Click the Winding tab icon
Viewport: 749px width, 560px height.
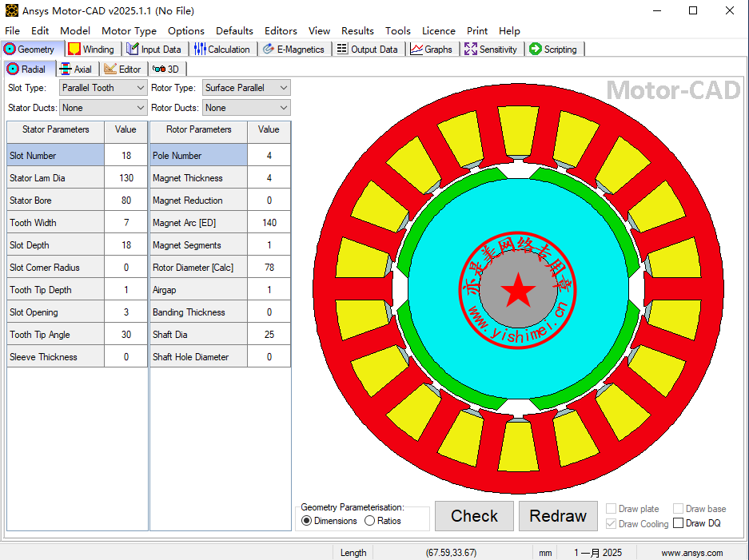pos(74,50)
